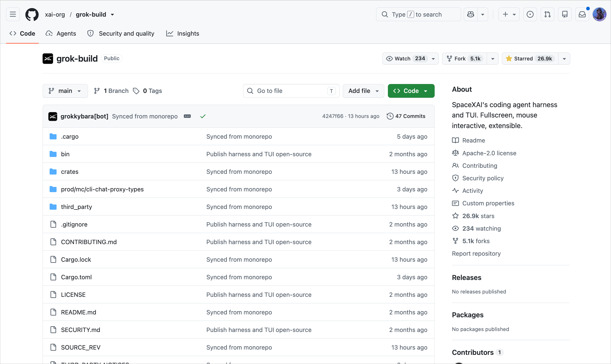
Task: Open the Insights tab
Action: (183, 34)
